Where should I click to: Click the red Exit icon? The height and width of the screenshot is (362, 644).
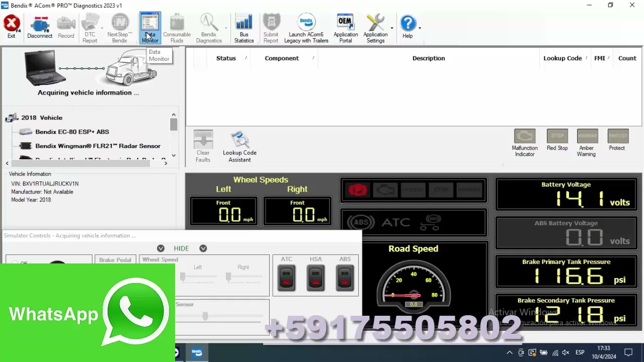pos(11,27)
